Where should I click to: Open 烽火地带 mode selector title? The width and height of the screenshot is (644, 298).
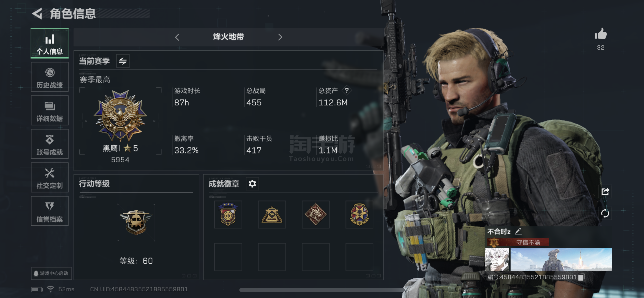pos(228,37)
